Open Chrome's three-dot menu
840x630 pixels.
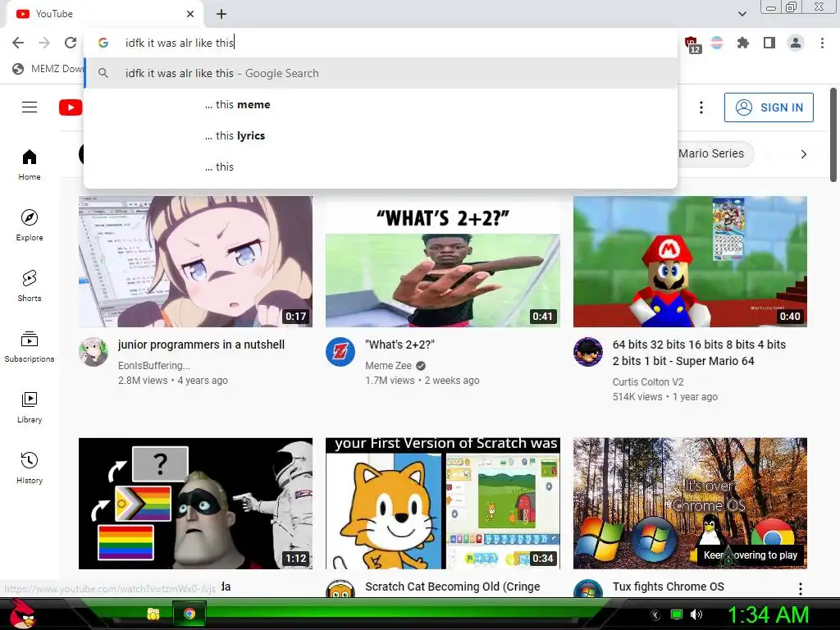click(822, 43)
